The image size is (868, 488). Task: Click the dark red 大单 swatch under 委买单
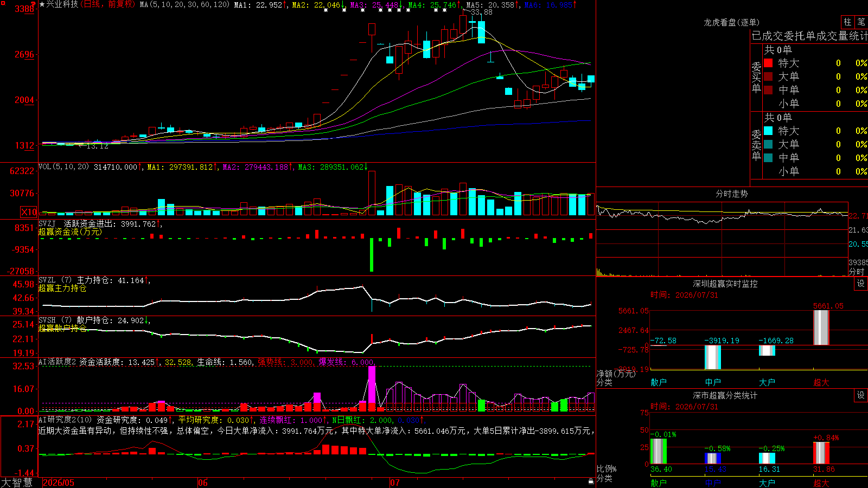pyautogui.click(x=768, y=76)
